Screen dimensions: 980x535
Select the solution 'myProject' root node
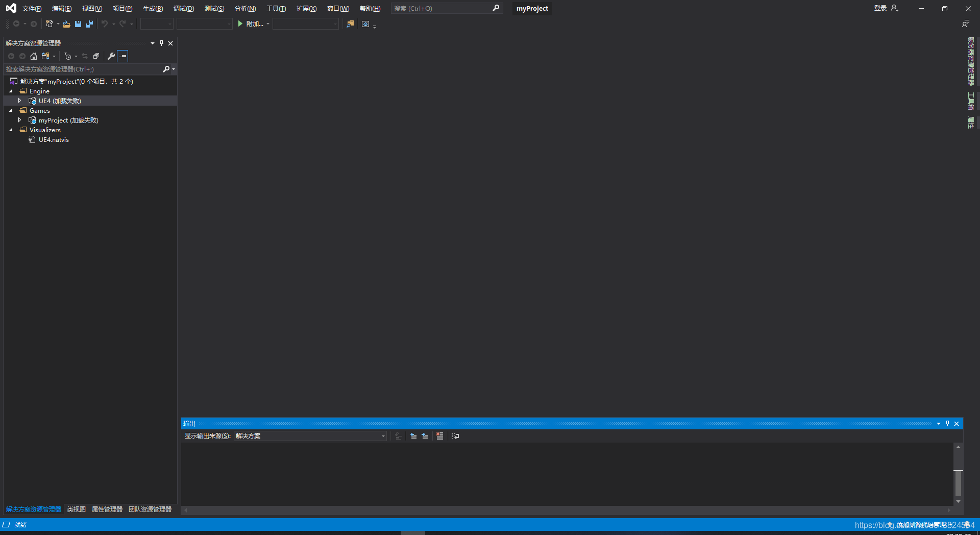tap(77, 81)
